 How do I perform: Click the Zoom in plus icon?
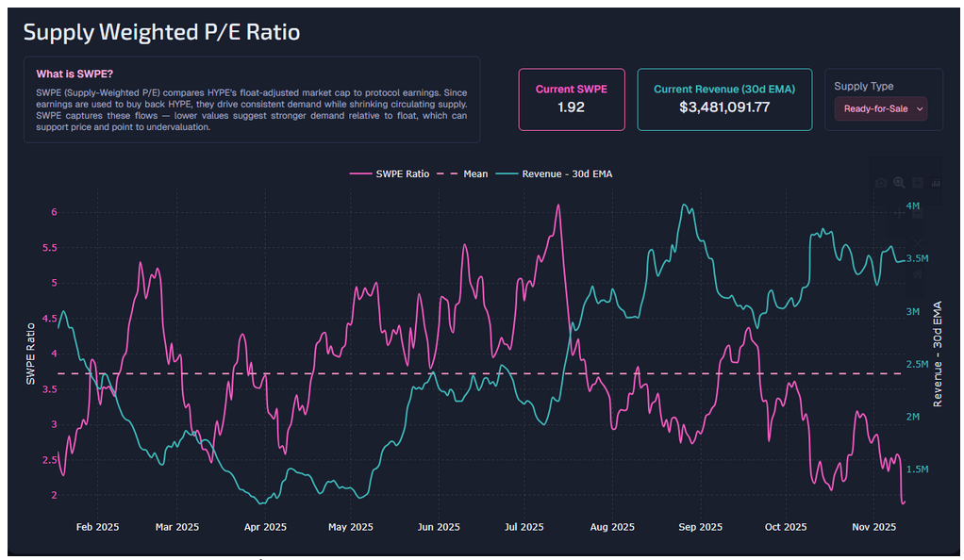[918, 182]
